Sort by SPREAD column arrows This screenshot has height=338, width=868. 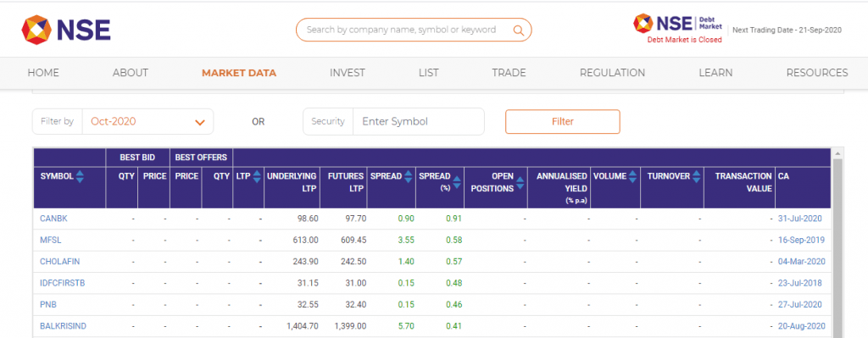[409, 176]
